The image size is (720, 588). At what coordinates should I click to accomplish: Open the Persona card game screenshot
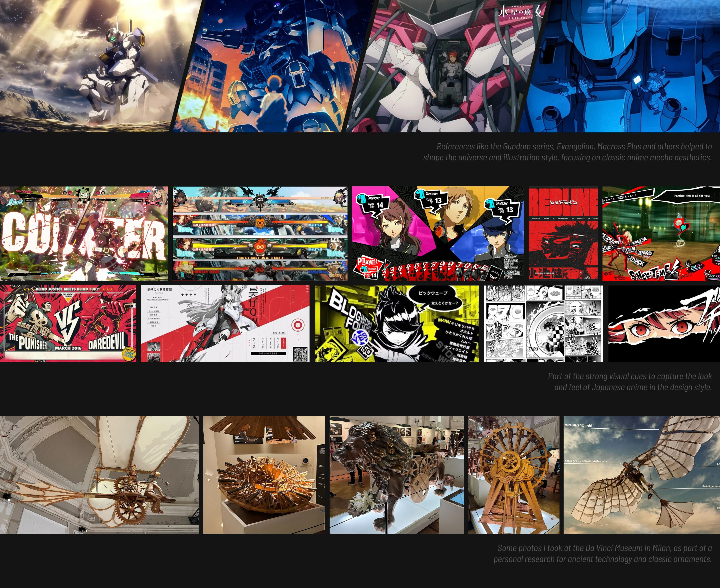click(438, 233)
